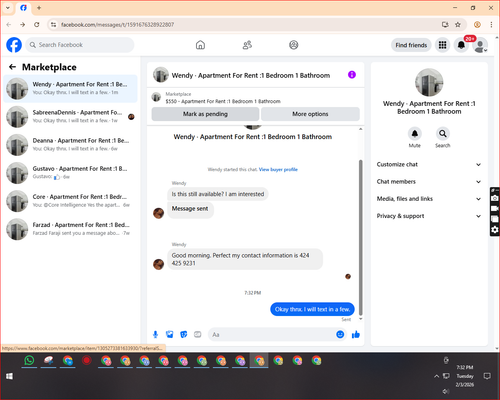Open Core's apartment conversation
Screen dimensions: 500x400
(70, 201)
